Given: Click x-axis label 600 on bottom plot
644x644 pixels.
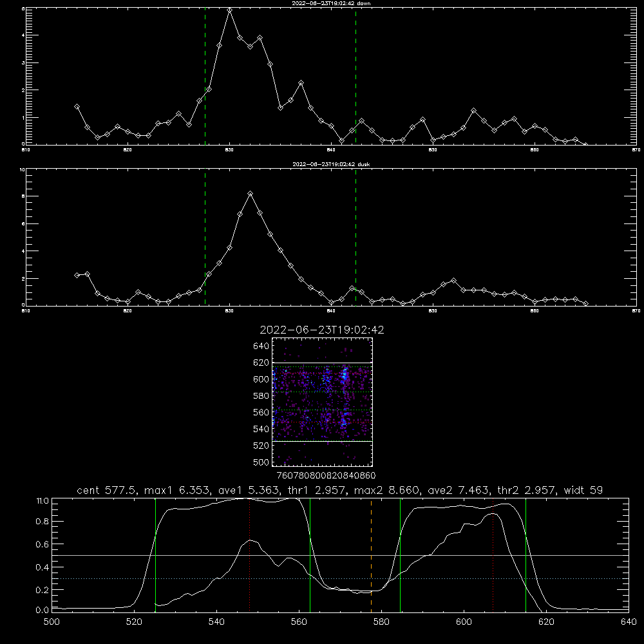Looking at the screenshot, I should coord(464,622).
